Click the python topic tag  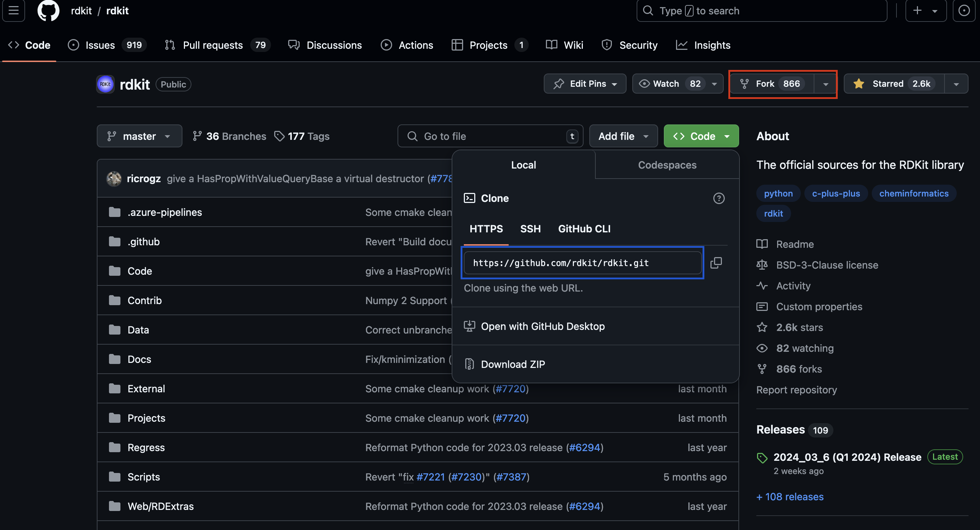tap(778, 193)
